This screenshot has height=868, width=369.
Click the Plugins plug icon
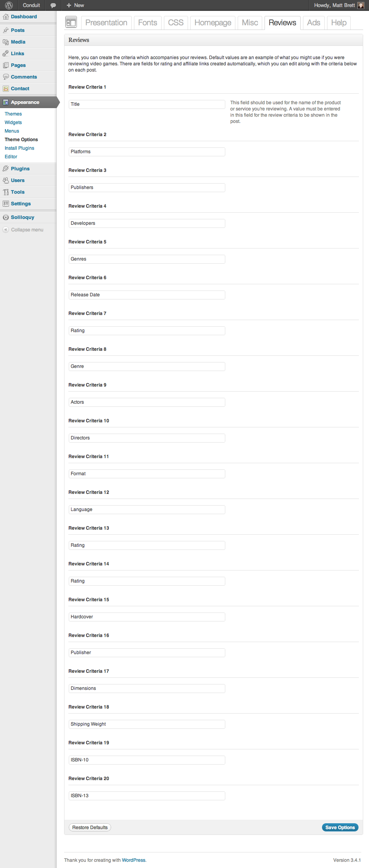6,169
